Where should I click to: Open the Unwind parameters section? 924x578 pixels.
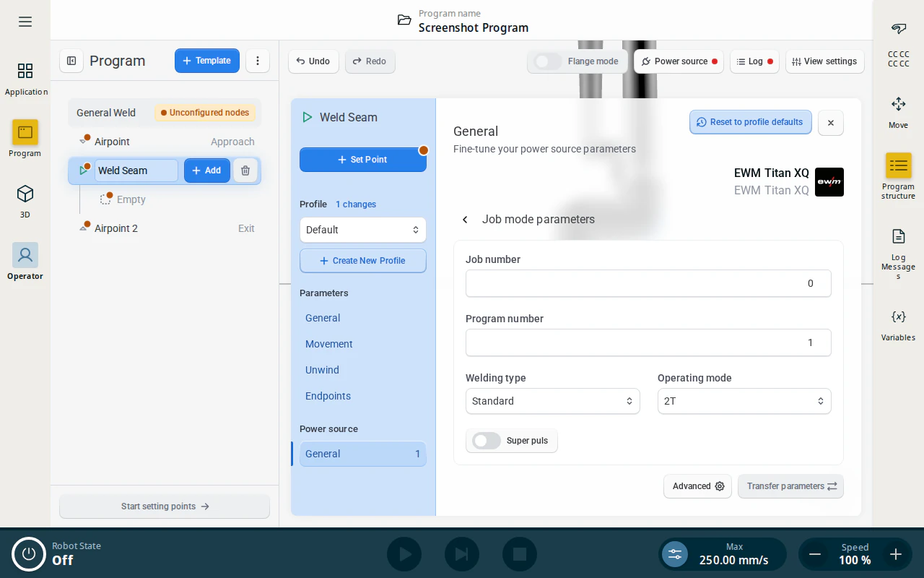(x=363, y=370)
